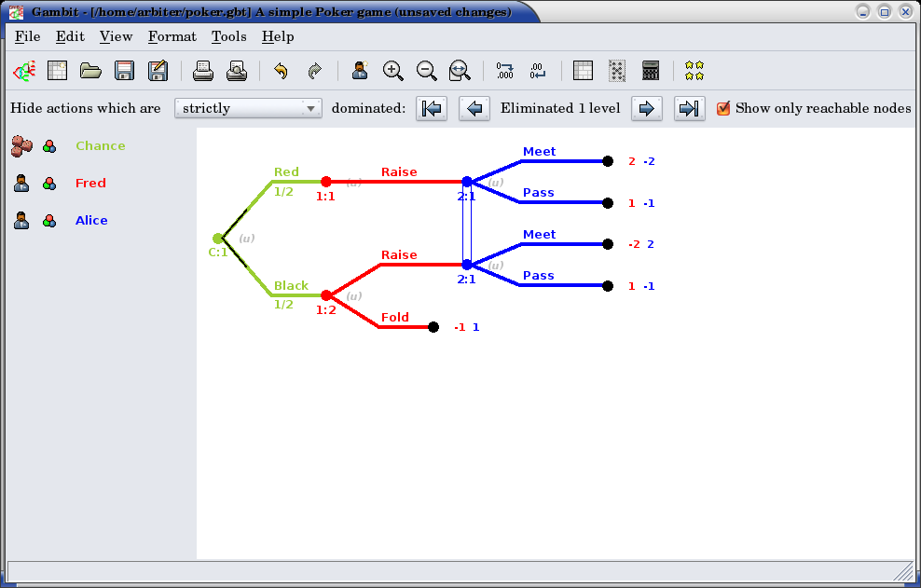Toggle the dominance toolbar icon
Screen dimensions: 921x588
click(x=616, y=71)
